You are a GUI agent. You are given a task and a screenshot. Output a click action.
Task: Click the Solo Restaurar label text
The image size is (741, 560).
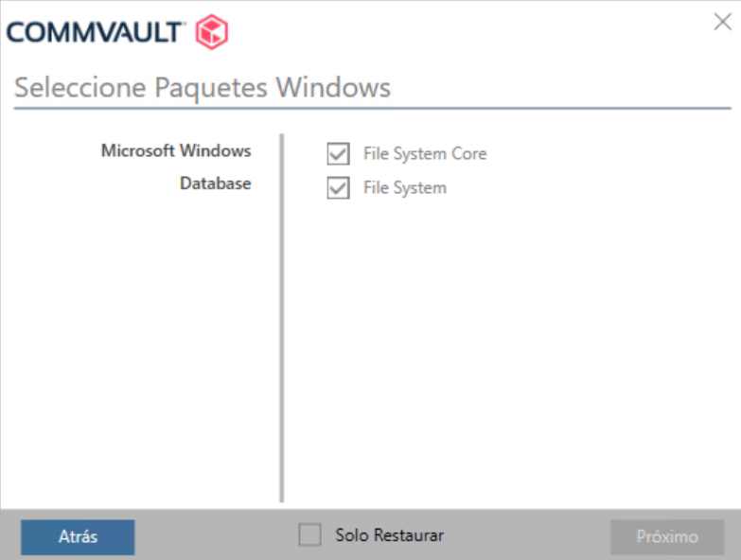tap(389, 535)
